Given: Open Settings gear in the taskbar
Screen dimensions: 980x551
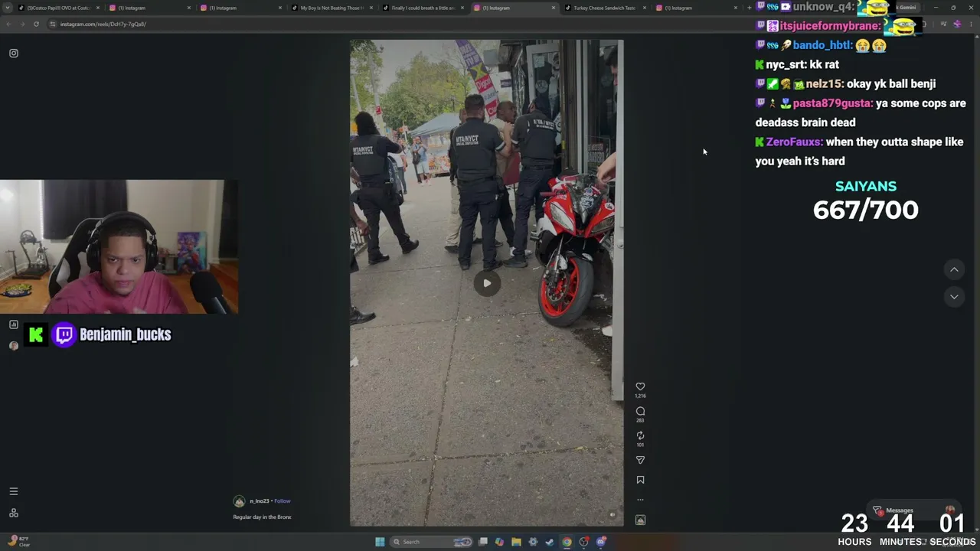Looking at the screenshot, I should (533, 542).
